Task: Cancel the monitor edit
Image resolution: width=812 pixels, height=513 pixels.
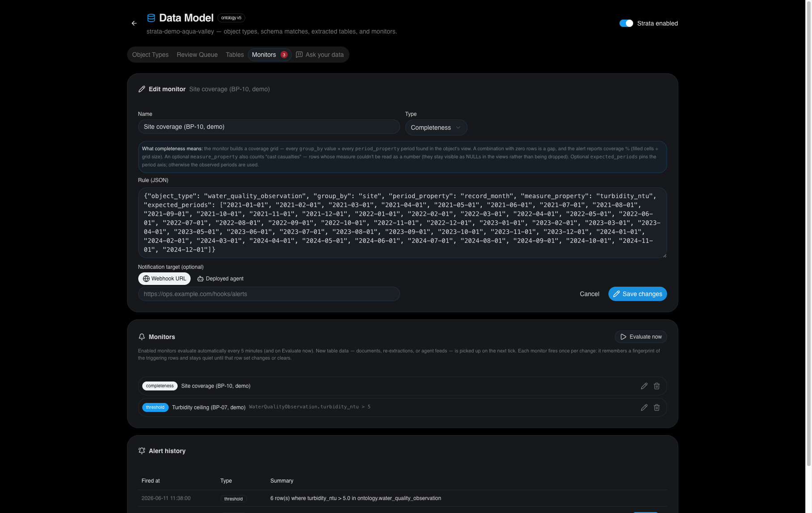Action: 590,294
